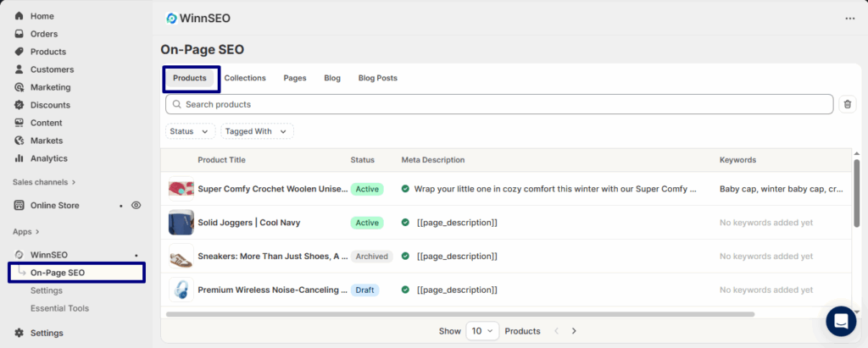The image size is (868, 348).
Task: Expand the Apps section
Action: [26, 232]
